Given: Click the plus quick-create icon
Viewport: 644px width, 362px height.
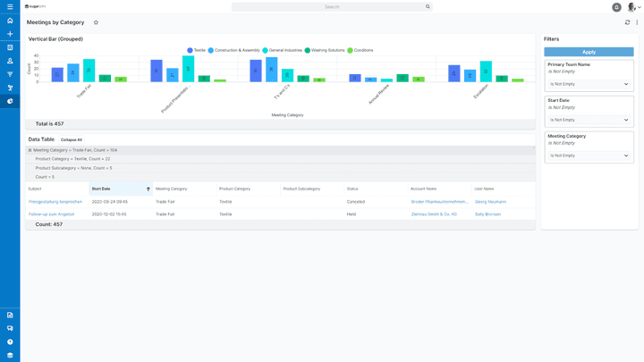Looking at the screenshot, I should [10, 34].
